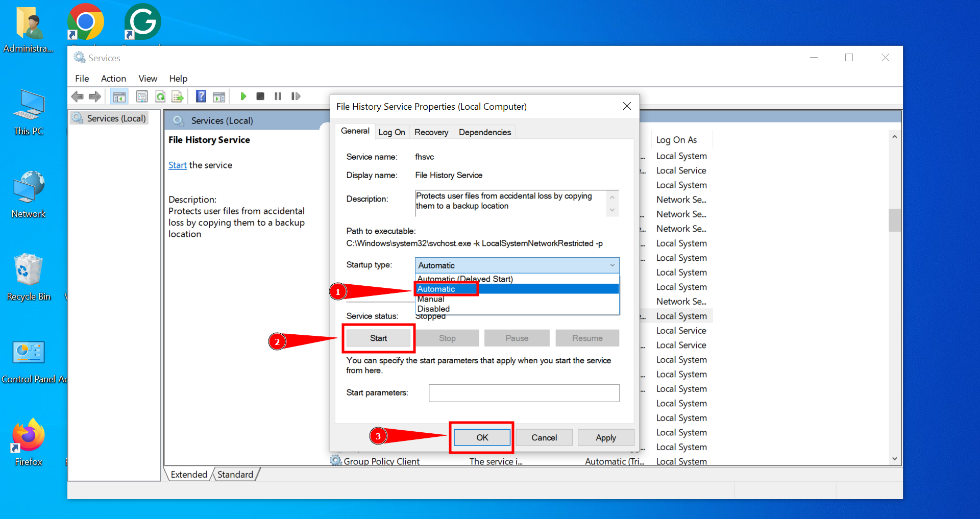Open the File menu

coord(82,79)
